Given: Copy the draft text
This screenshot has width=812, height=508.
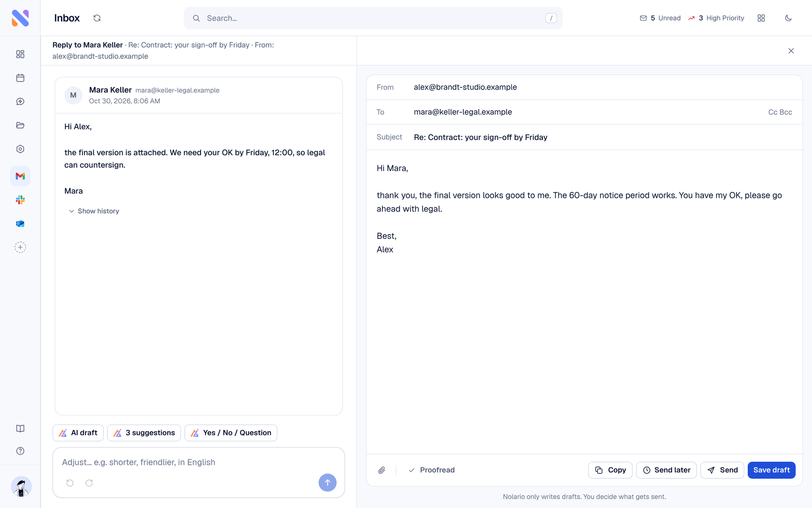Looking at the screenshot, I should (610, 470).
